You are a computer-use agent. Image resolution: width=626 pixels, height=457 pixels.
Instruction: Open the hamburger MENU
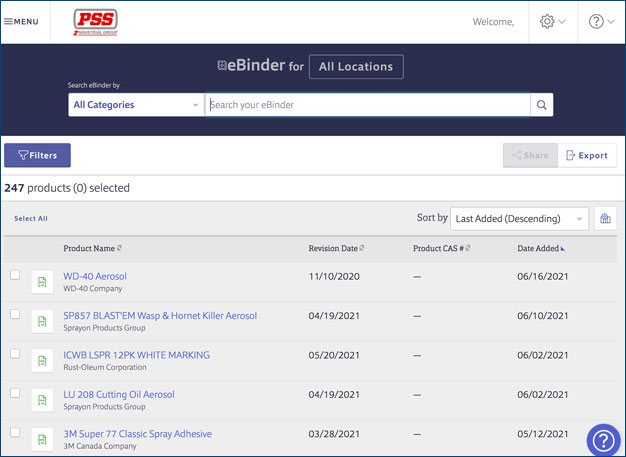coord(21,22)
